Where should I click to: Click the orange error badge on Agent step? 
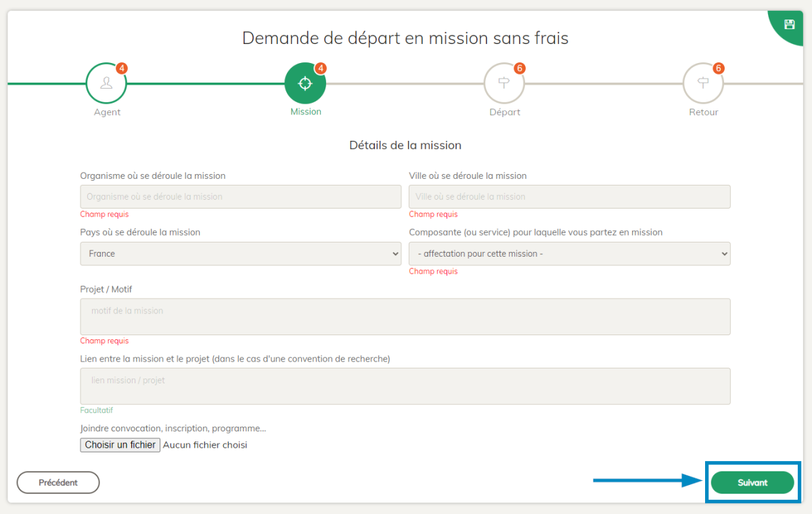click(122, 68)
